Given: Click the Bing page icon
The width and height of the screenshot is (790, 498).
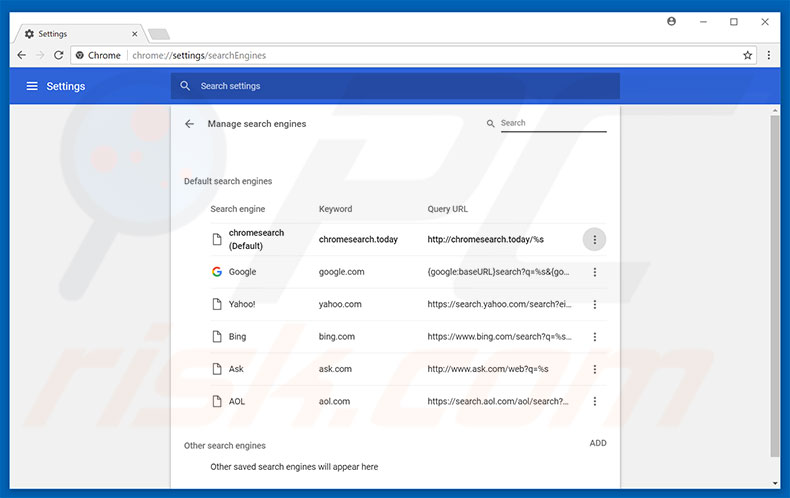Looking at the screenshot, I should 217,337.
